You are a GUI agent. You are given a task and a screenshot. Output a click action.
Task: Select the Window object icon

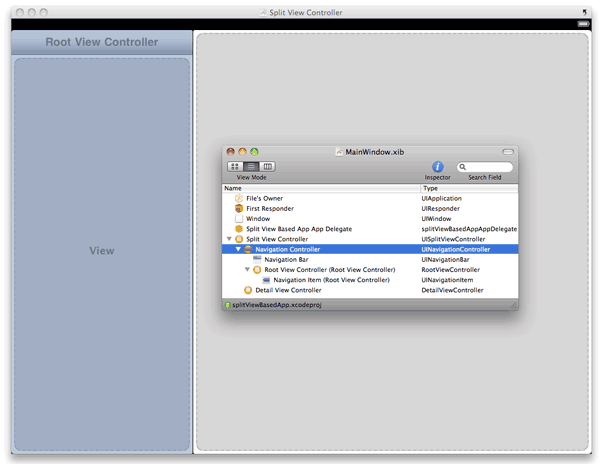click(x=238, y=218)
